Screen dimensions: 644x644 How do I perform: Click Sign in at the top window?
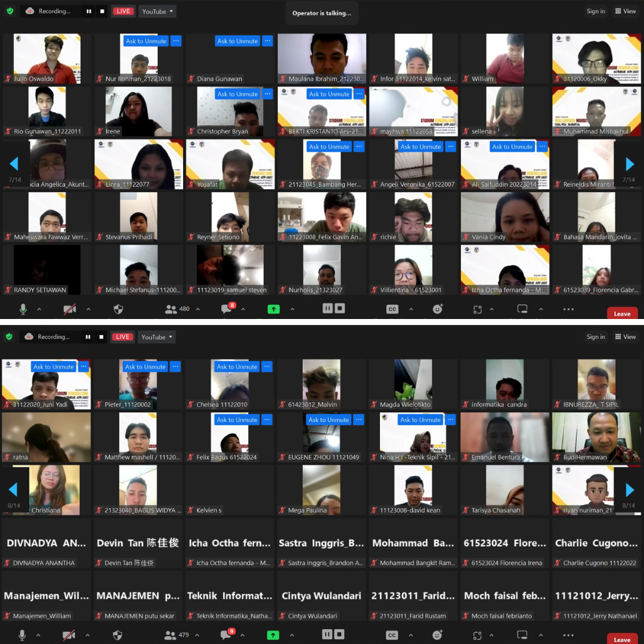(596, 11)
